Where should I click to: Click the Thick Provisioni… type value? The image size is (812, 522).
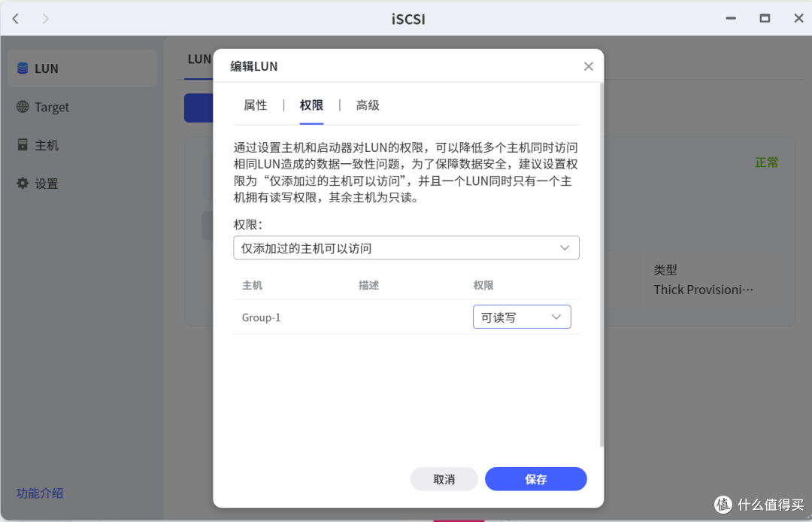coord(703,290)
